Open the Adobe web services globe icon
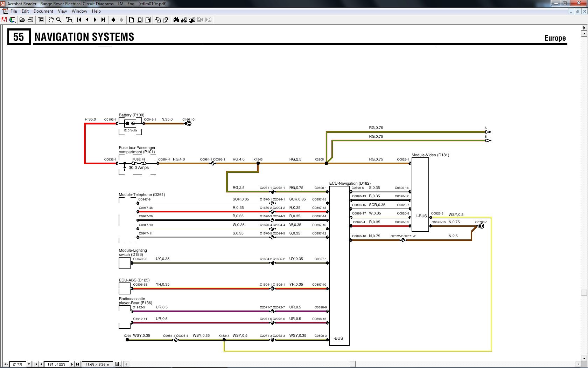 (x=12, y=20)
